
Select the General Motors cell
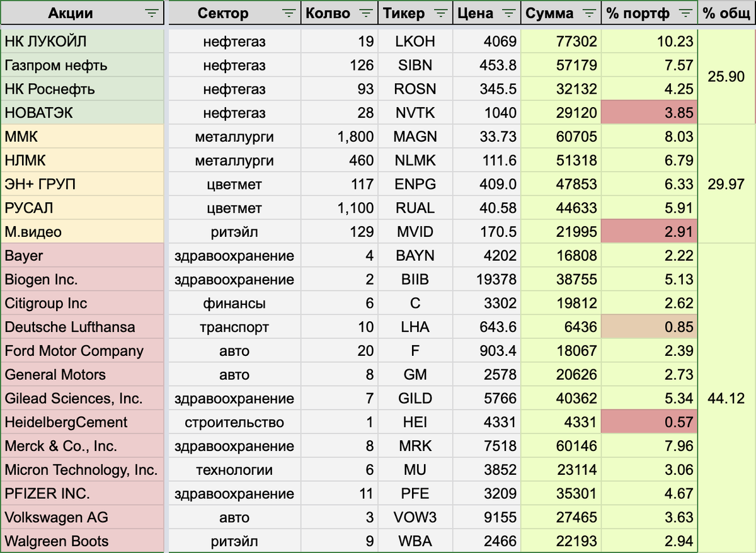(x=83, y=375)
